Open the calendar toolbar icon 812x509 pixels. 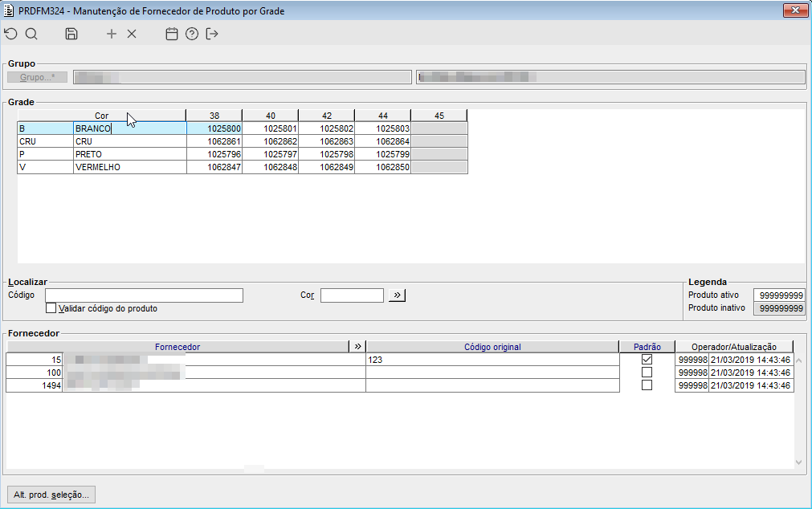tap(171, 35)
